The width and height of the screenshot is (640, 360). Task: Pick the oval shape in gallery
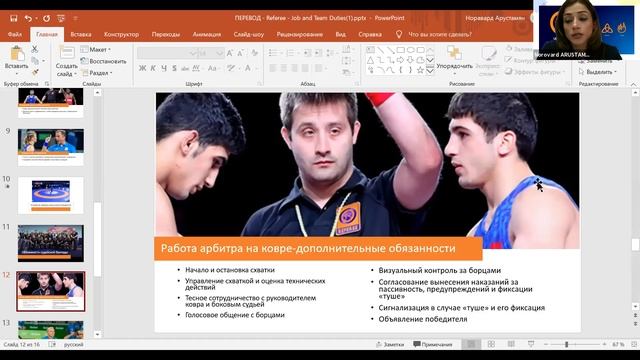point(410,50)
